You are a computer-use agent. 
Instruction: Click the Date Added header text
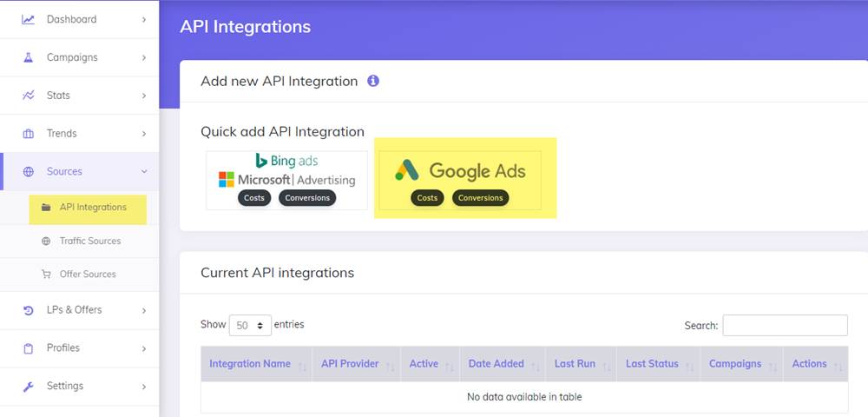pyautogui.click(x=496, y=364)
